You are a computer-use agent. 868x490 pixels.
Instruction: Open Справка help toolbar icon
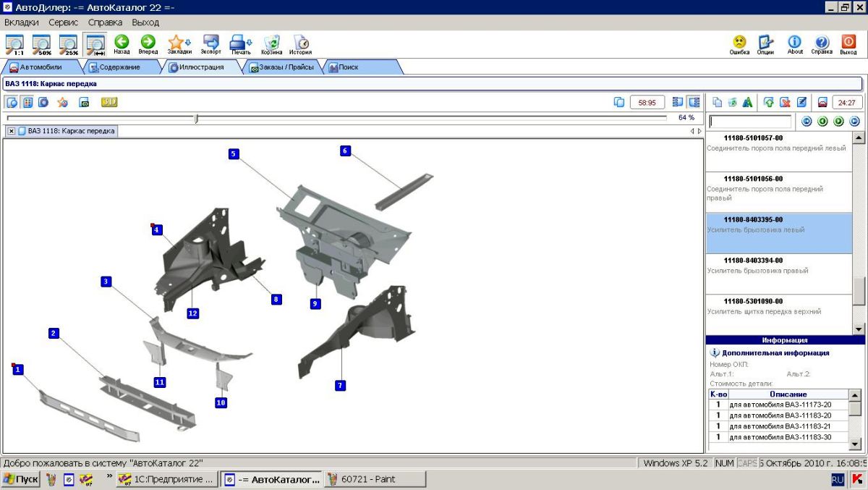pyautogui.click(x=822, y=45)
